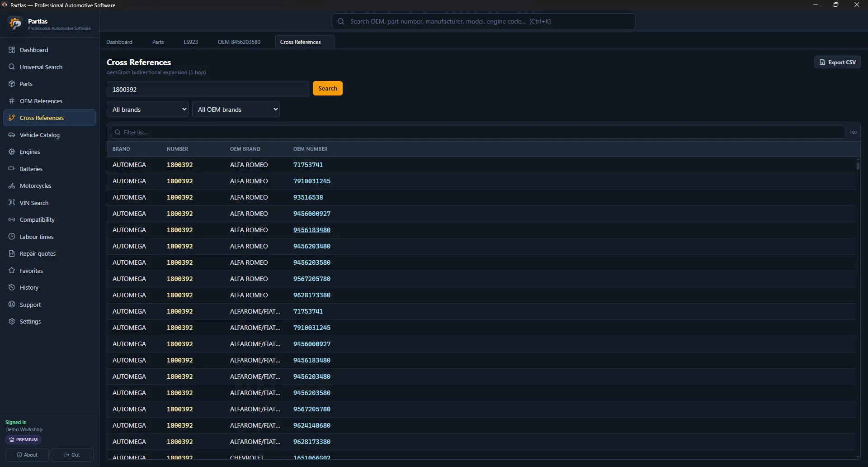Sort by the BRAND column header

click(121, 149)
